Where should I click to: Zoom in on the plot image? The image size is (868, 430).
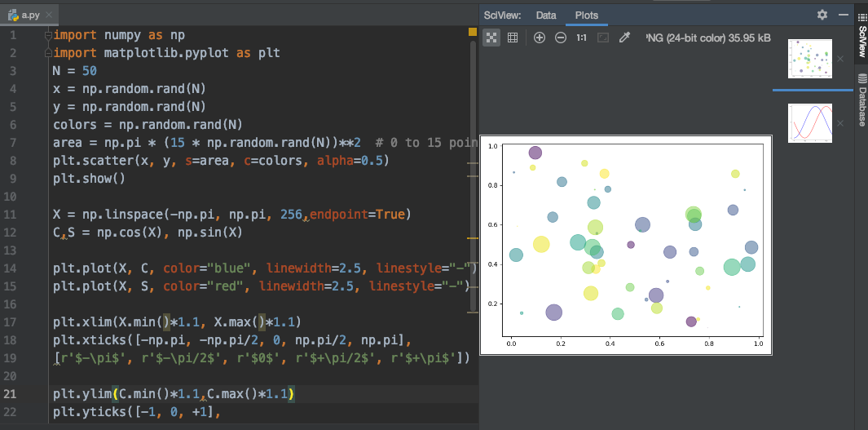click(x=540, y=38)
